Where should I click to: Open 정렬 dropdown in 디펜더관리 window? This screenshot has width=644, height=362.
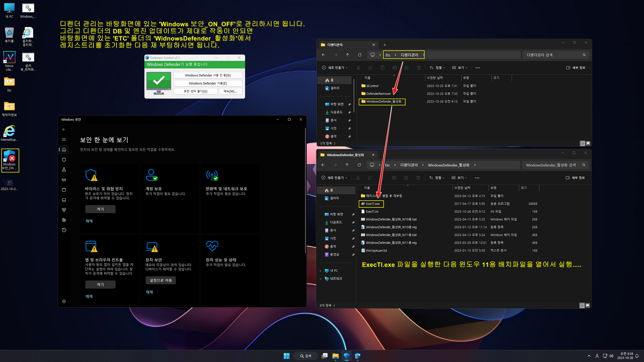437,68
